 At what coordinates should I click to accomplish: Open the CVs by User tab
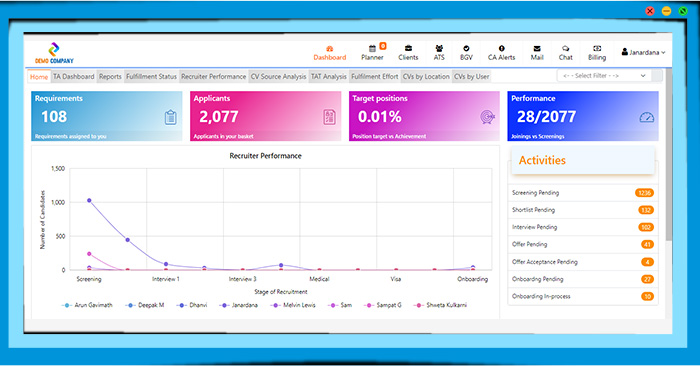pos(471,76)
